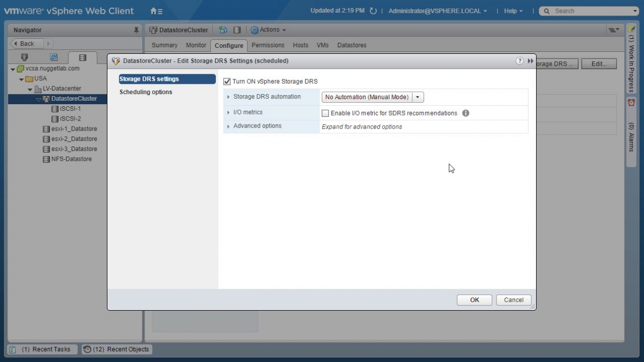This screenshot has width=644, height=362.
Task: Click the dialog help question mark icon
Action: coord(519,61)
